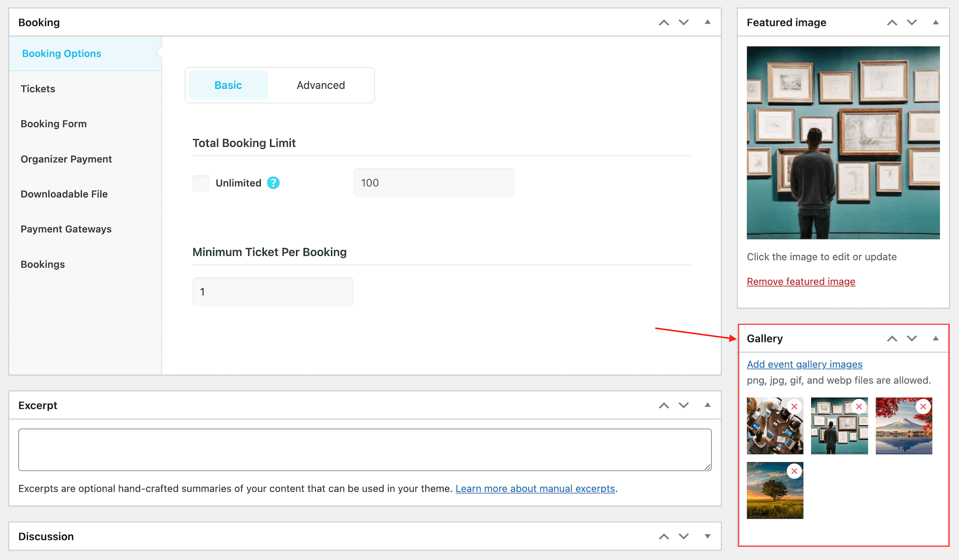Click the Unlimited help question icon
Image resolution: width=959 pixels, height=560 pixels.
point(273,183)
